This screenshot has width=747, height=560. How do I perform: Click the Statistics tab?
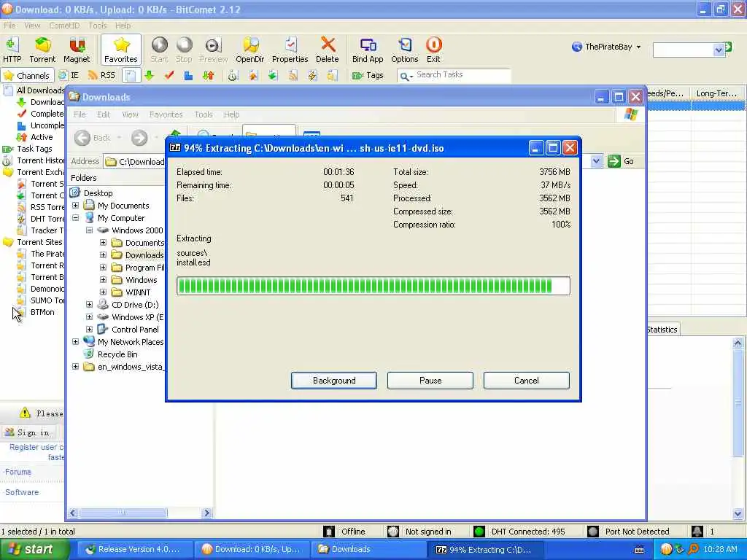662,329
